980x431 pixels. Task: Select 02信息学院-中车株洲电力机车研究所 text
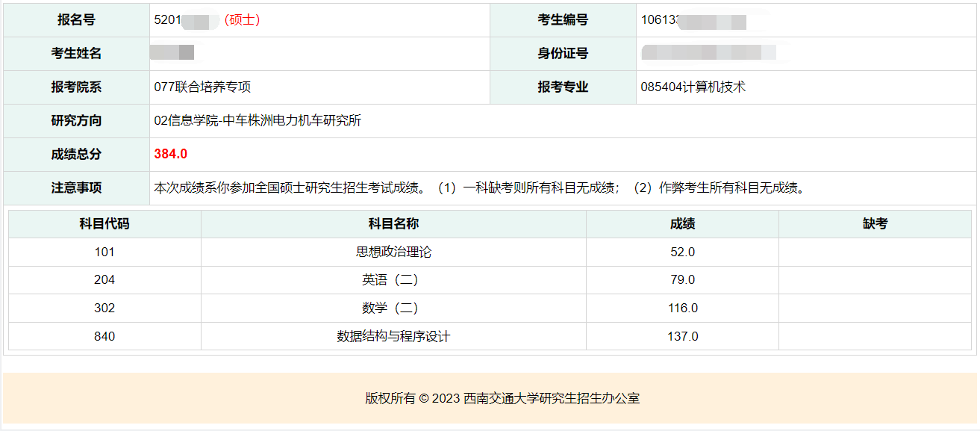[258, 121]
